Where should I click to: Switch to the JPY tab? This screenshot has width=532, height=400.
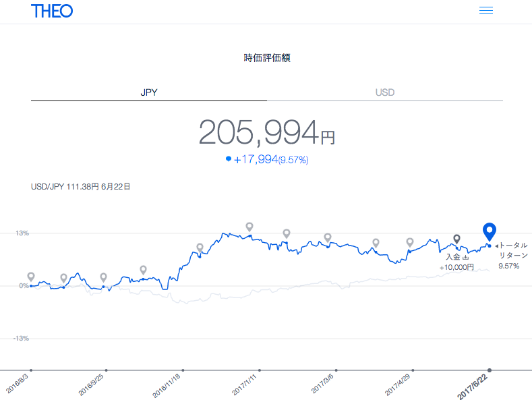coord(149,92)
